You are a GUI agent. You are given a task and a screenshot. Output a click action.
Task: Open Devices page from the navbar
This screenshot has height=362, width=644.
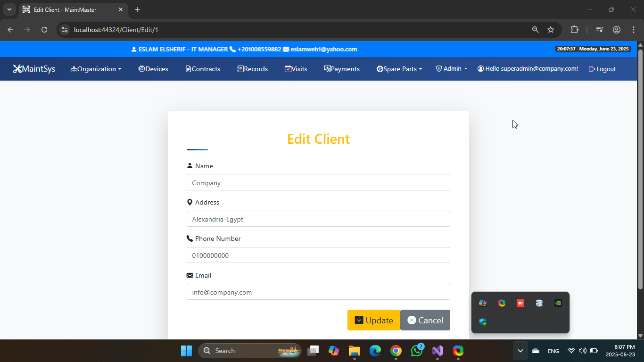pos(153,69)
